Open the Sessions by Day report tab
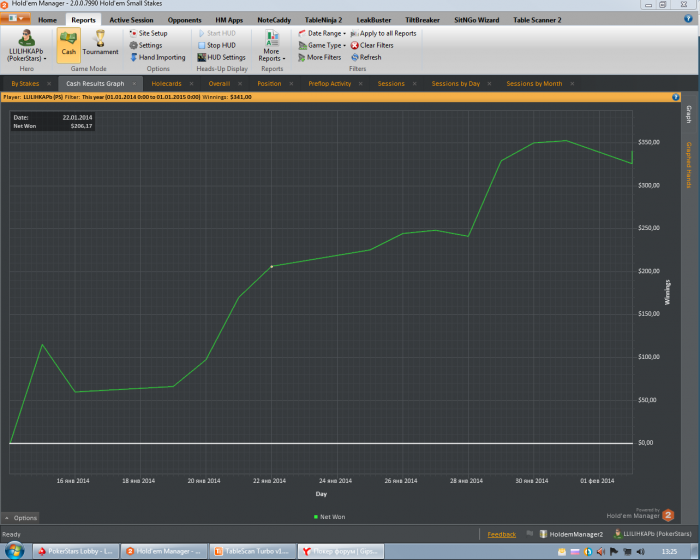700x560 pixels. (x=455, y=84)
